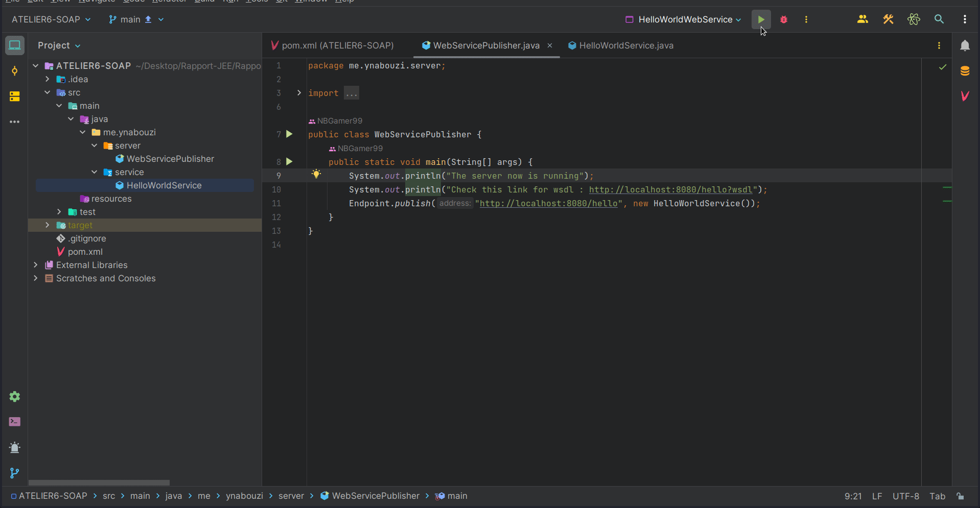Open the Structure tool window
Image resolution: width=980 pixels, height=508 pixels.
point(15,96)
